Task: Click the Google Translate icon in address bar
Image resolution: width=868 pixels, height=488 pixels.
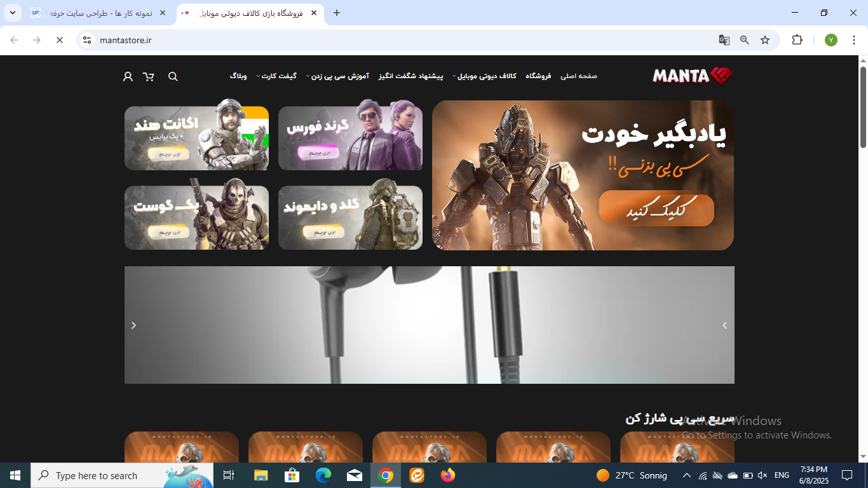Action: [x=724, y=40]
